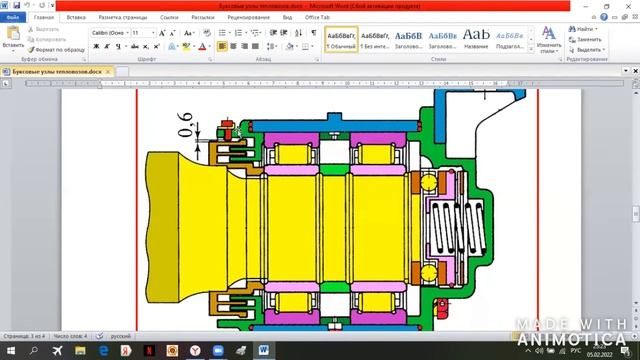Switch to Рассылки ribbon tab
Screen dimensions: 640x360
pyautogui.click(x=203, y=18)
